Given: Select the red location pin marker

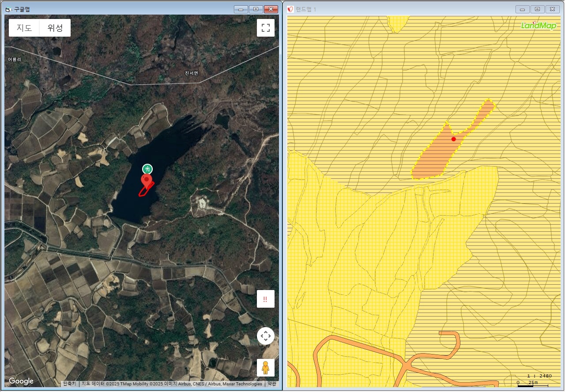Looking at the screenshot, I should pos(147,181).
